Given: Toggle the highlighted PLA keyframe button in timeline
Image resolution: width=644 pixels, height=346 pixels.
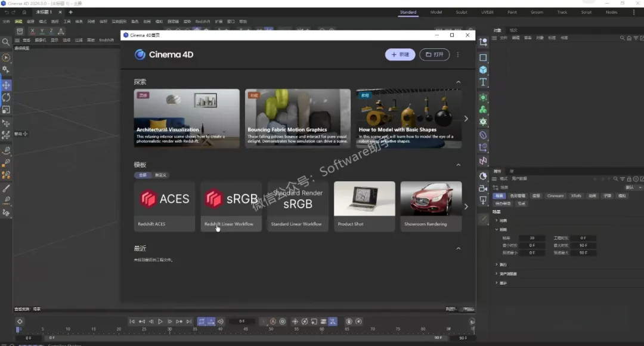Looking at the screenshot, I should (333, 322).
